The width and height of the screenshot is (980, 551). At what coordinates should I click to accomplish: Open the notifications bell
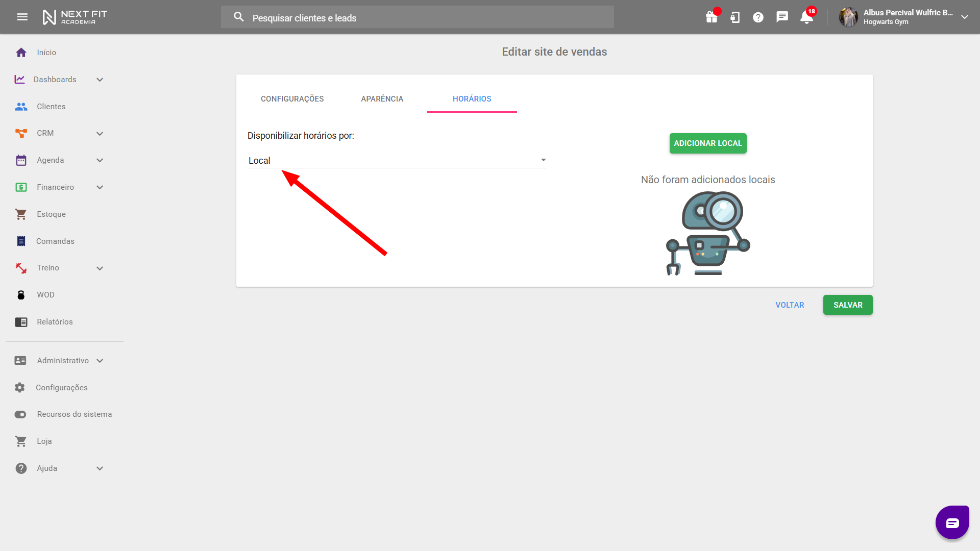pyautogui.click(x=806, y=17)
